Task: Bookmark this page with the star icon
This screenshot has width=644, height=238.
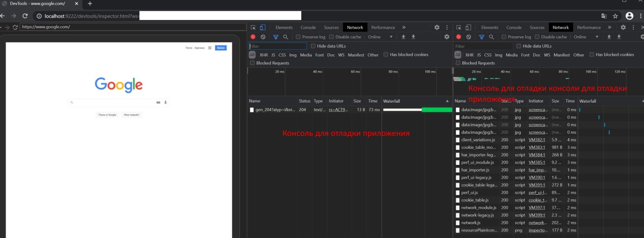Action: [x=615, y=16]
